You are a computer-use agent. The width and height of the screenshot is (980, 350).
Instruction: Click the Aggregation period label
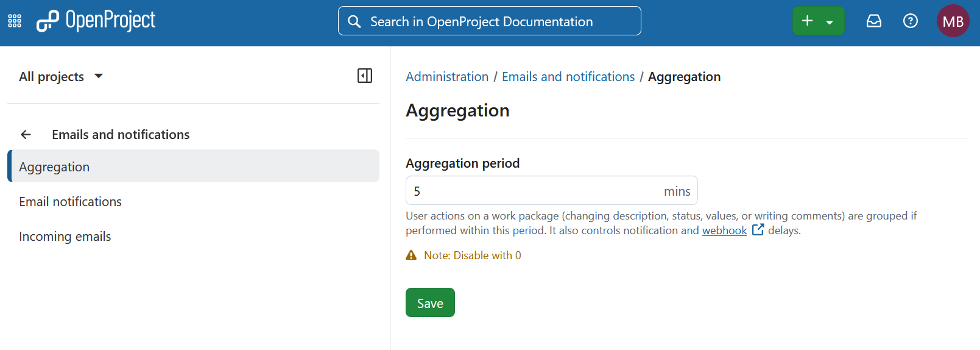pos(462,163)
